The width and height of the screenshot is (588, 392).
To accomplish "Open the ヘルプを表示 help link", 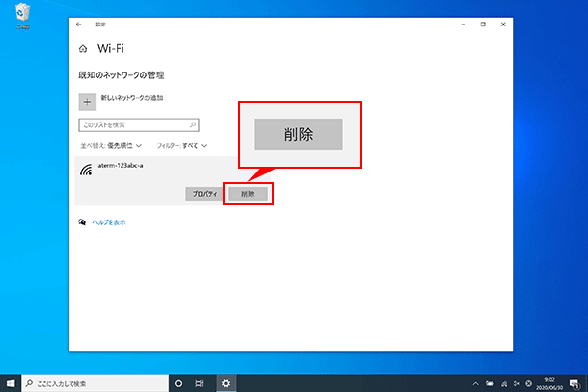I will [108, 222].
